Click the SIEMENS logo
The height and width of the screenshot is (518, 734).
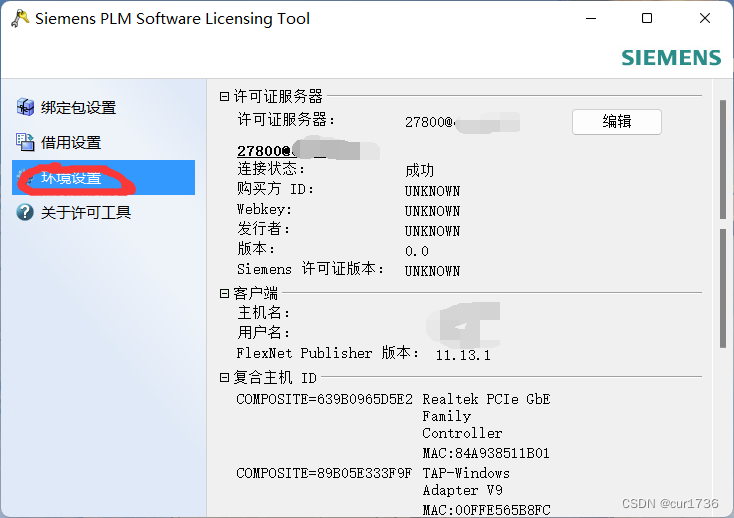click(671, 58)
